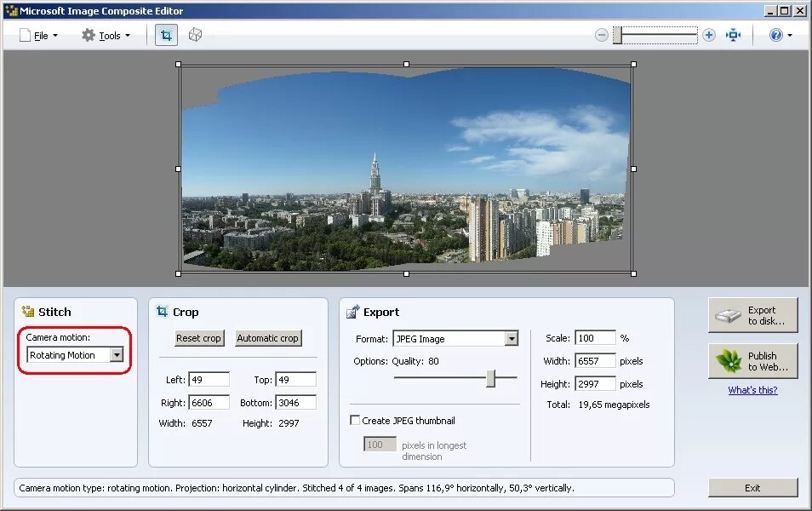Click the bottom-left crop handle
The image size is (812, 511).
point(178,273)
